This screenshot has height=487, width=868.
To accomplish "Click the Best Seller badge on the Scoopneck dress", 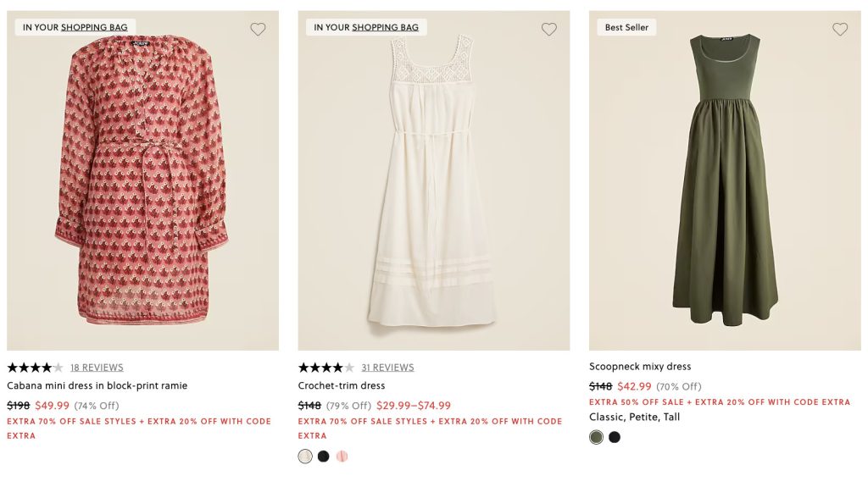I will click(x=626, y=27).
